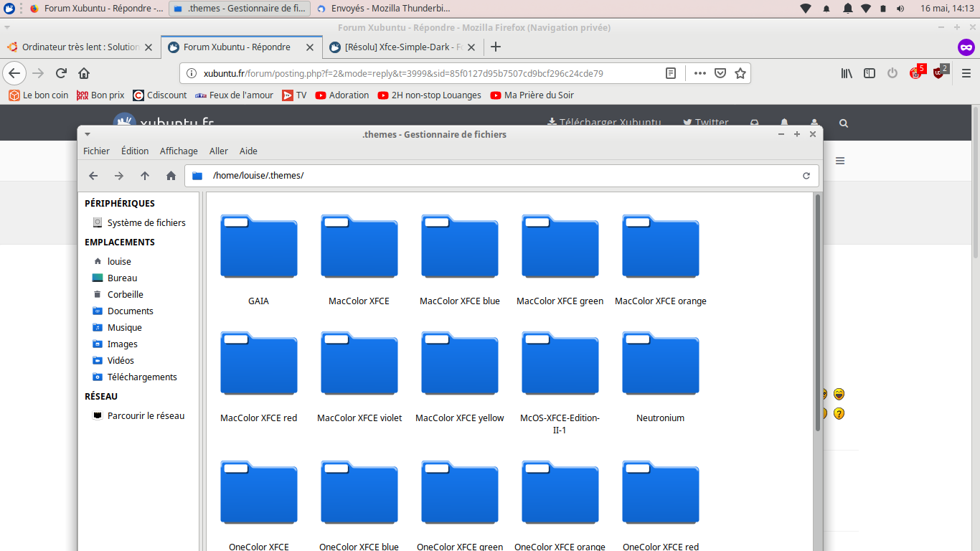The width and height of the screenshot is (980, 551).
Task: Toggle Firefox reader view icon
Action: tap(671, 73)
